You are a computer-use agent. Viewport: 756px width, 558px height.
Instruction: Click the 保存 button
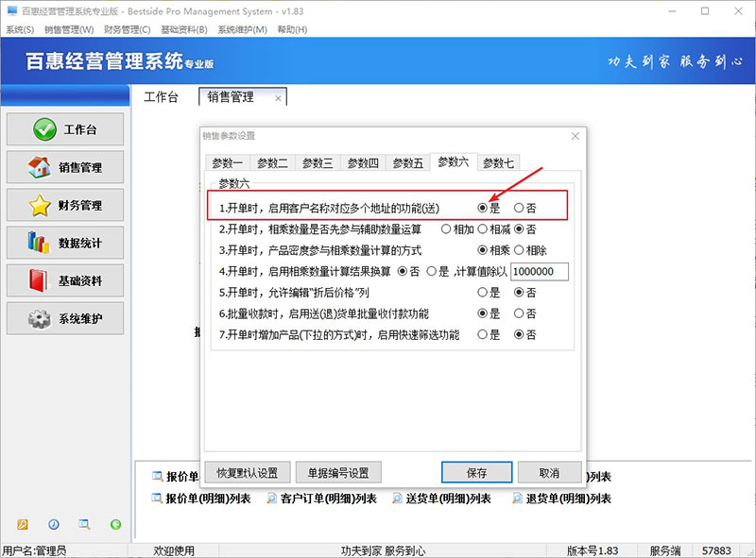(x=477, y=472)
